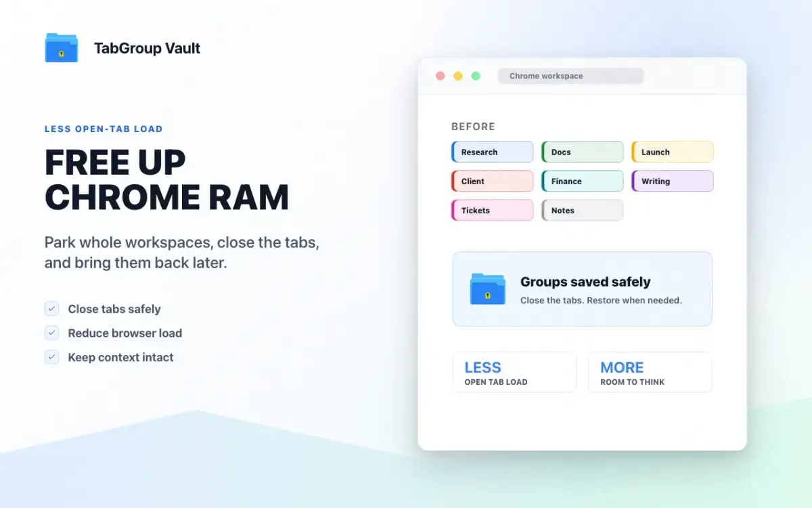This screenshot has height=508, width=812.
Task: Select the Research tab group
Action: click(x=493, y=152)
